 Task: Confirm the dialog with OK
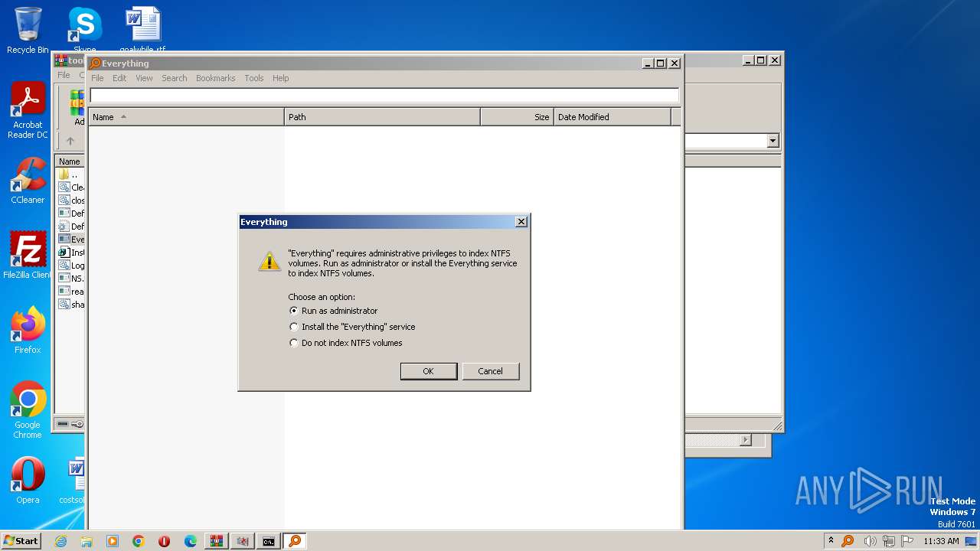[429, 371]
